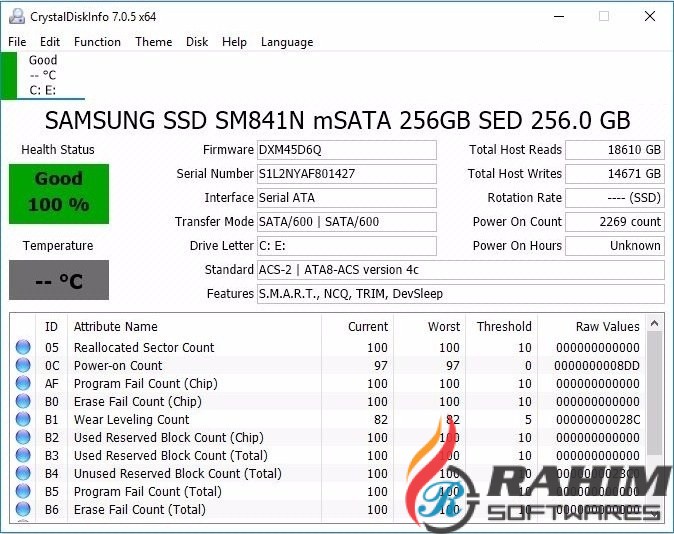Click status orb for Reallocated Sector Count

23,347
